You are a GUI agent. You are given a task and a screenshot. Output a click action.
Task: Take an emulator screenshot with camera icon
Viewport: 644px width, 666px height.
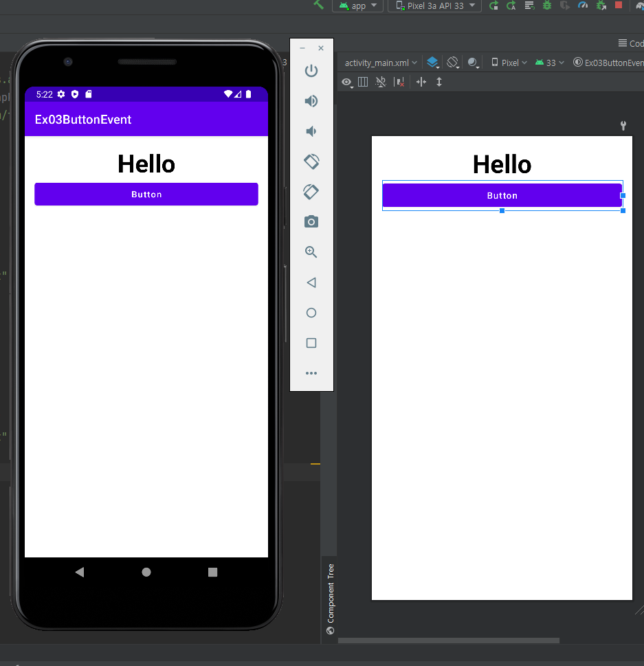tap(311, 222)
